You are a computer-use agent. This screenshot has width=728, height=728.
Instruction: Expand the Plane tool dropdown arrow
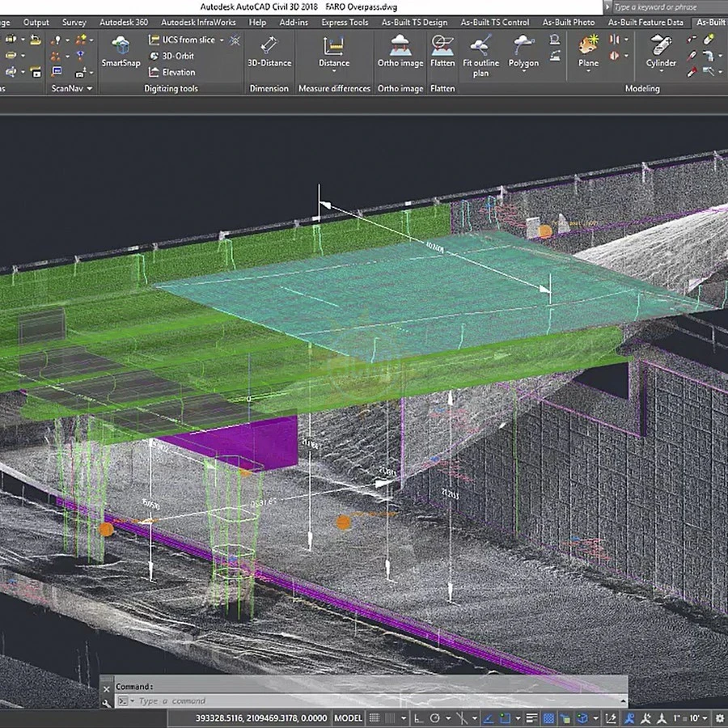(x=588, y=71)
